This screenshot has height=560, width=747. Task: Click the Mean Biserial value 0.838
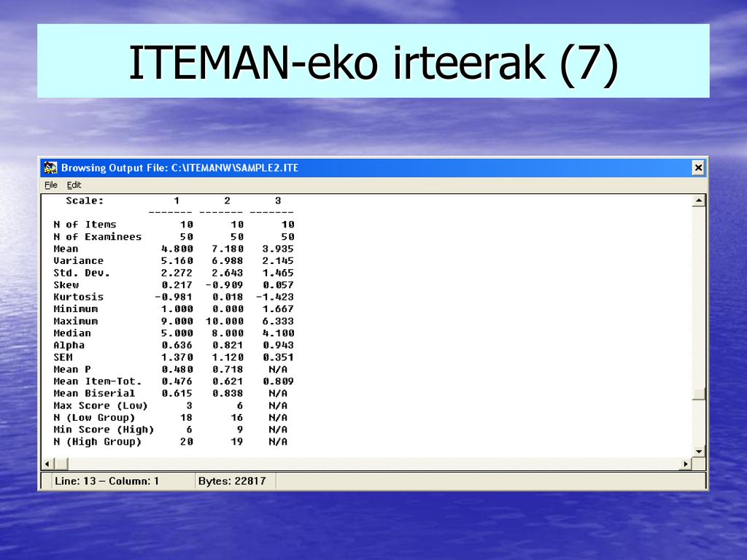[228, 393]
